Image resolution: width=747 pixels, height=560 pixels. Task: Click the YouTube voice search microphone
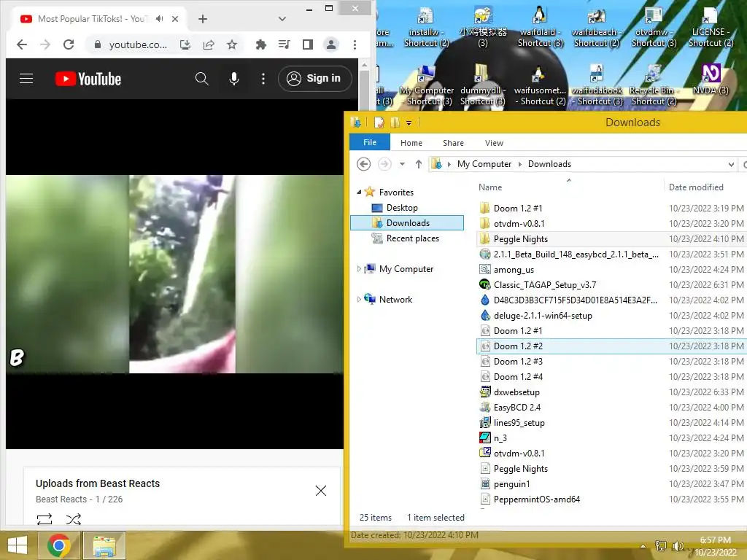tap(234, 79)
